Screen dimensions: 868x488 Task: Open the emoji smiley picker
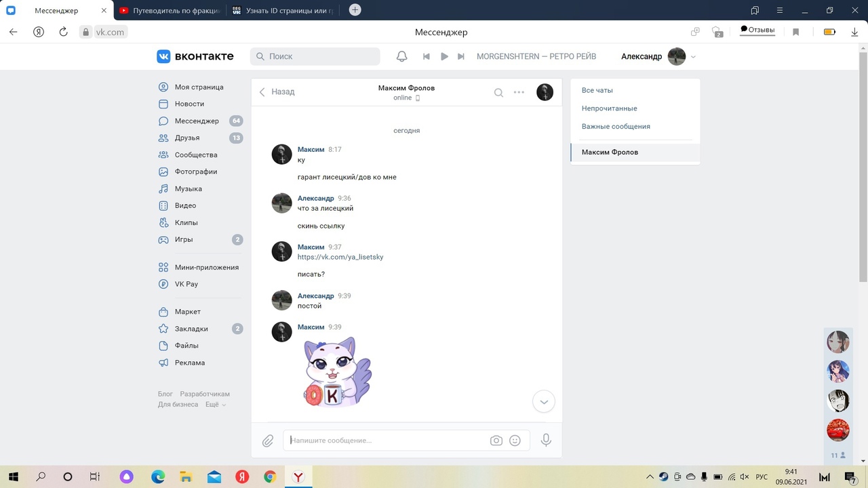point(515,441)
